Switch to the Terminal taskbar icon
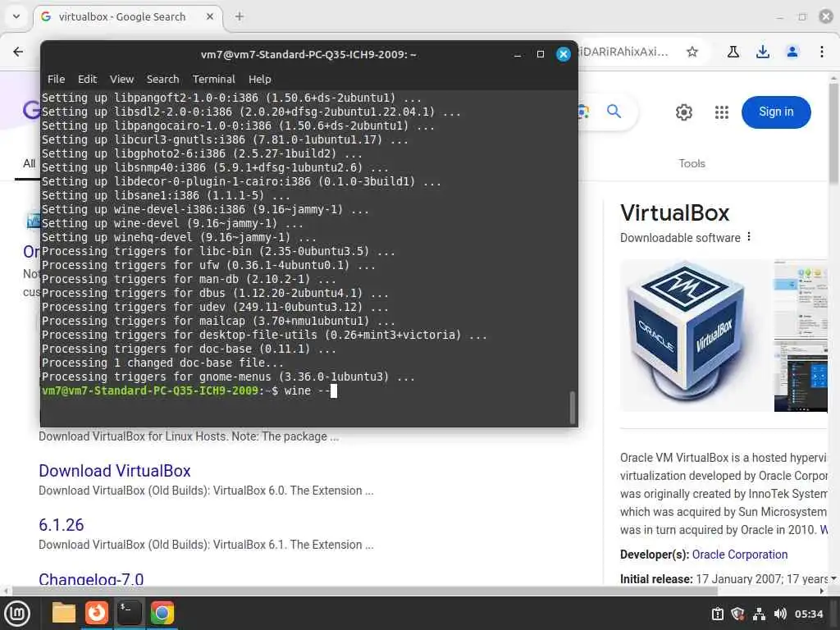Image resolution: width=840 pixels, height=630 pixels. pyautogui.click(x=129, y=613)
